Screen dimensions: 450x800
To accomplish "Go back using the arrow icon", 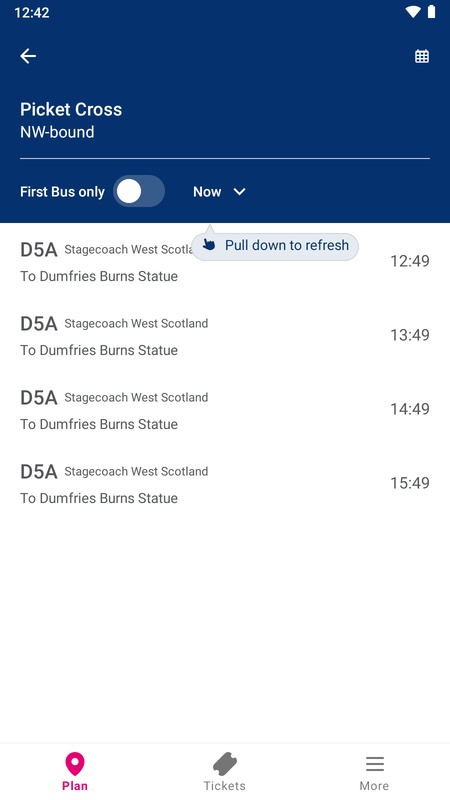I will (28, 56).
